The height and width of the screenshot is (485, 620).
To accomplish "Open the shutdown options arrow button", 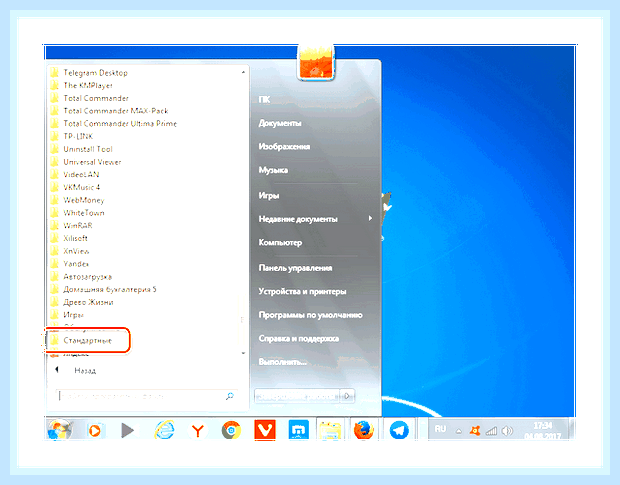I will tap(348, 396).
